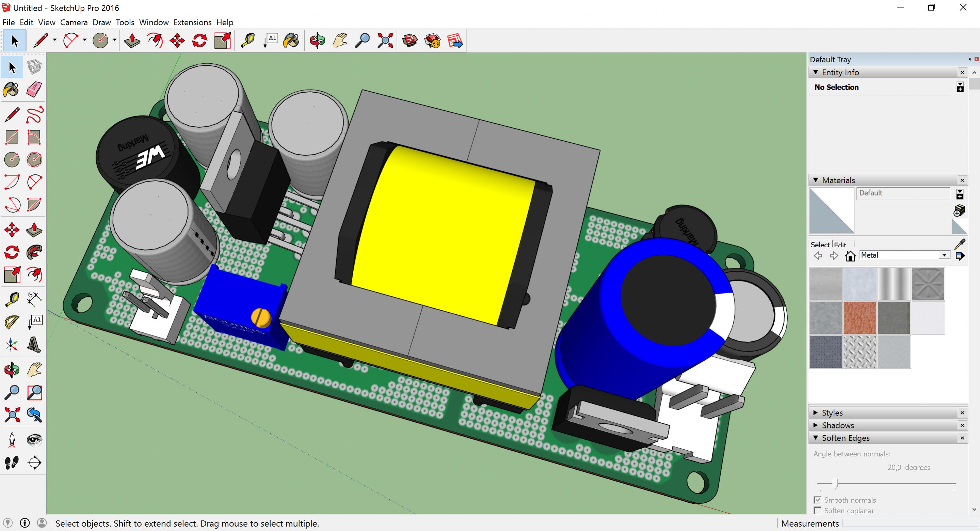The height and width of the screenshot is (531, 980).
Task: Open the Camera menu
Action: (74, 22)
